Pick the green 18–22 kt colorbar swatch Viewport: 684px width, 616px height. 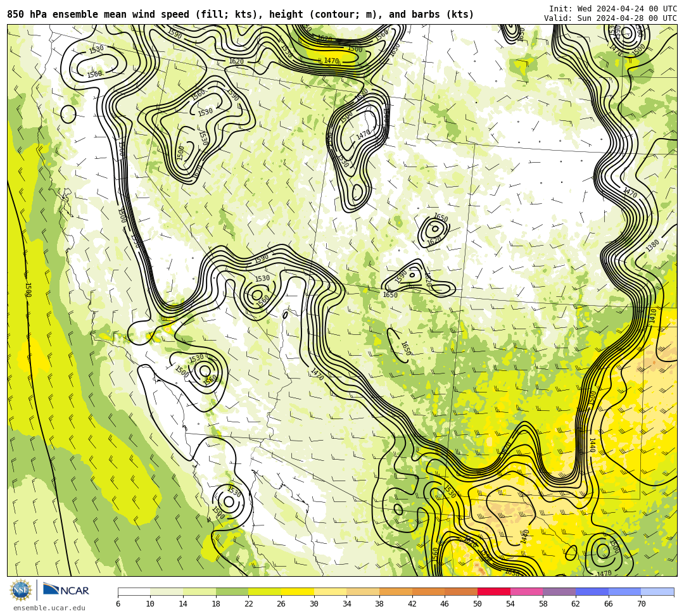[232, 591]
